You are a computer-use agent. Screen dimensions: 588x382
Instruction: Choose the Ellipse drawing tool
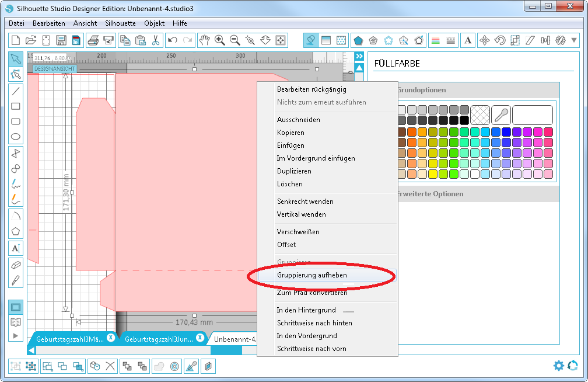pos(16,137)
